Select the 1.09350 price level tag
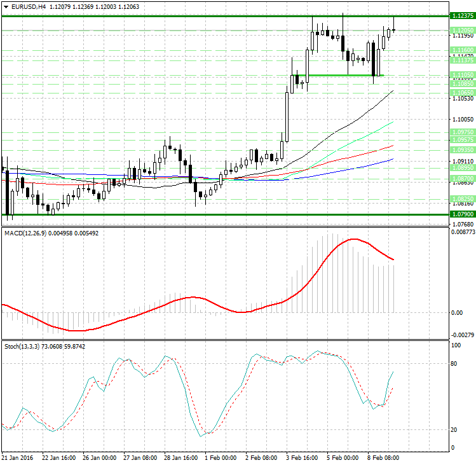 (x=461, y=149)
